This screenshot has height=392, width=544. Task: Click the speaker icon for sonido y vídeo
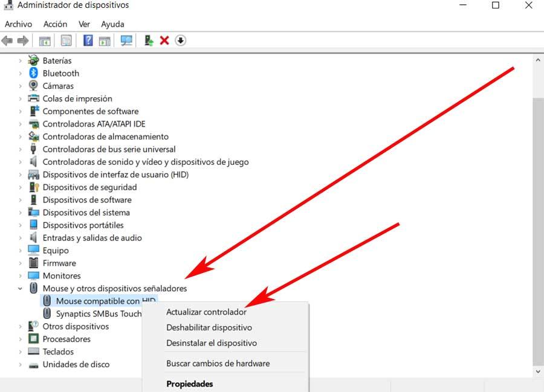click(33, 161)
